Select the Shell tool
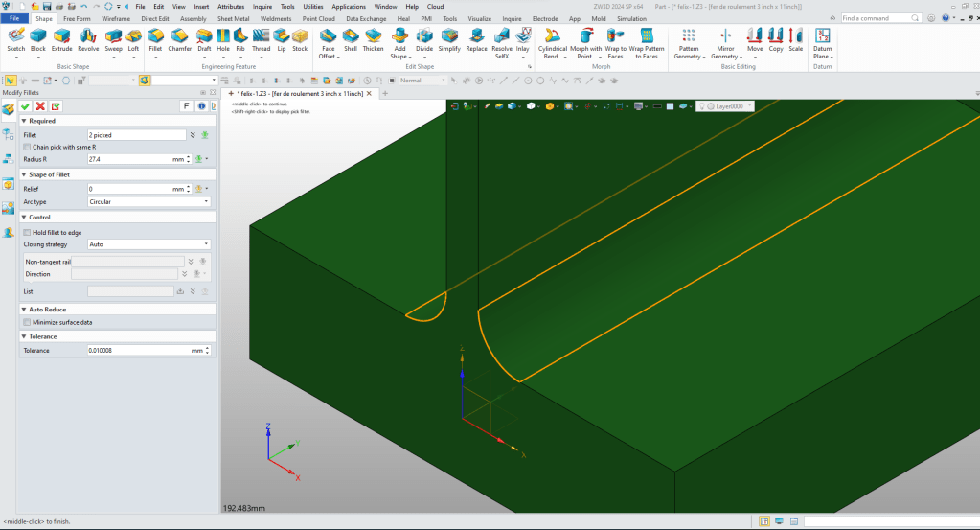 pyautogui.click(x=351, y=37)
